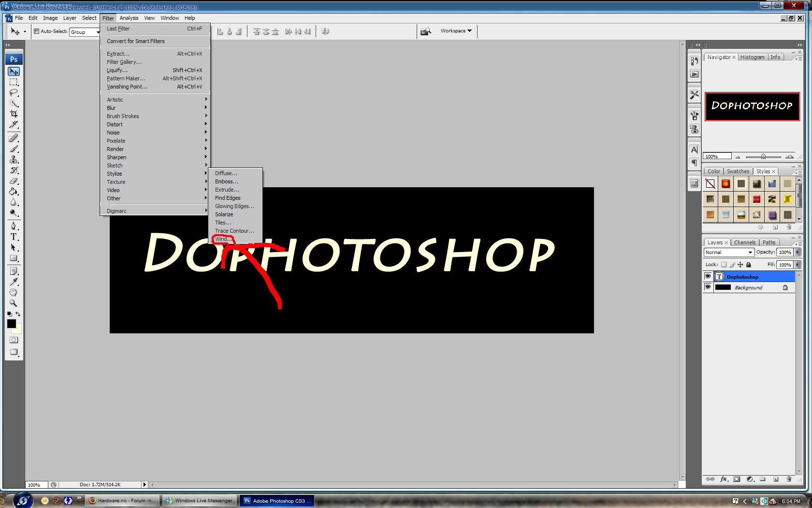Click the Navigator zoom percentage field
The height and width of the screenshot is (508, 812).
pos(717,157)
